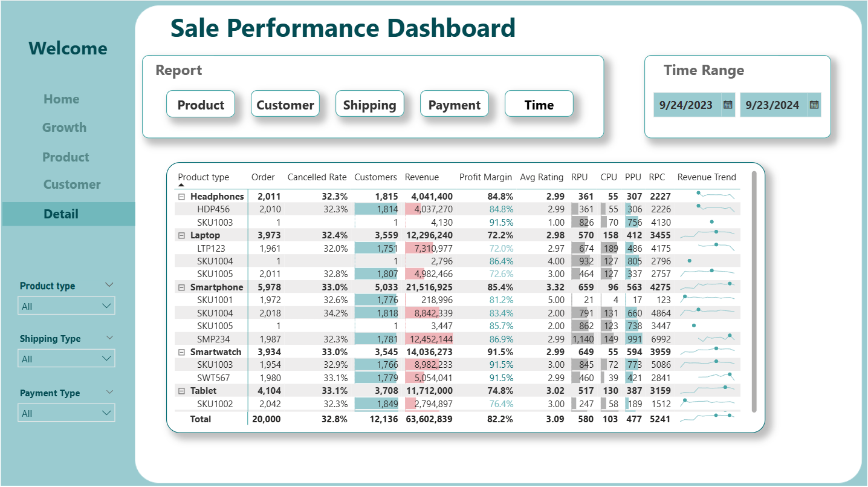
Task: Collapse the Smartphone row group
Action: (x=181, y=287)
